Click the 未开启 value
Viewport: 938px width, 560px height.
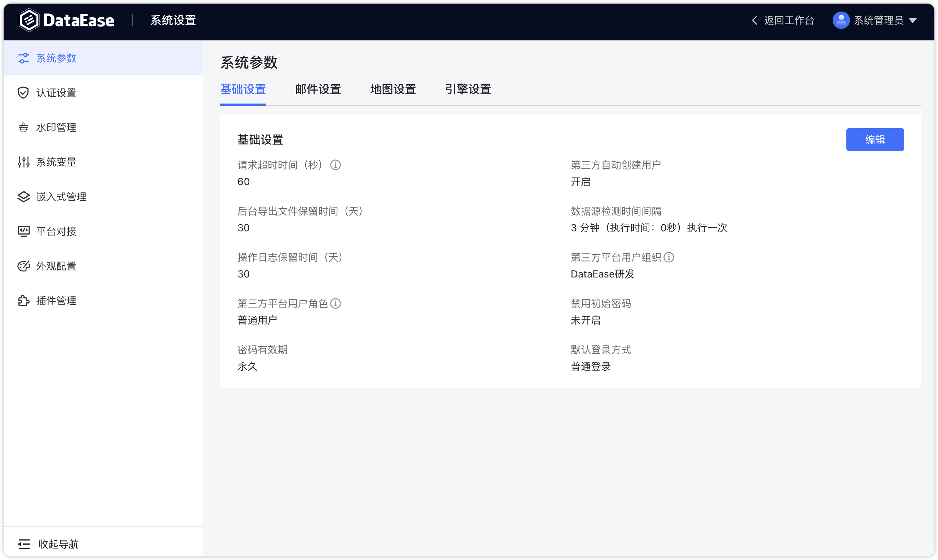click(x=586, y=320)
